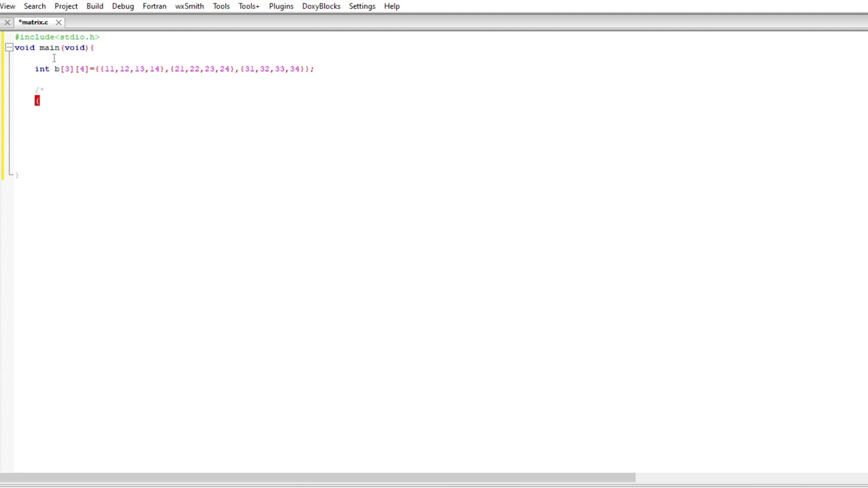Open the Settings menu

click(x=362, y=6)
